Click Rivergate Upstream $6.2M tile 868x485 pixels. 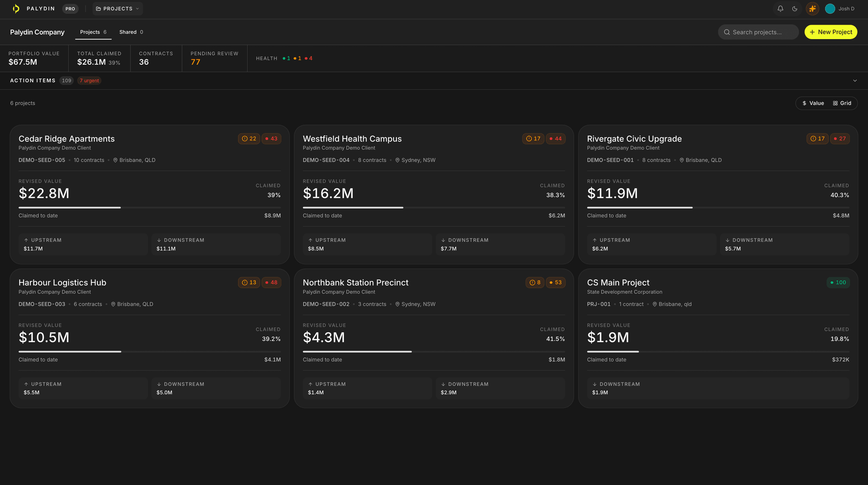(651, 244)
